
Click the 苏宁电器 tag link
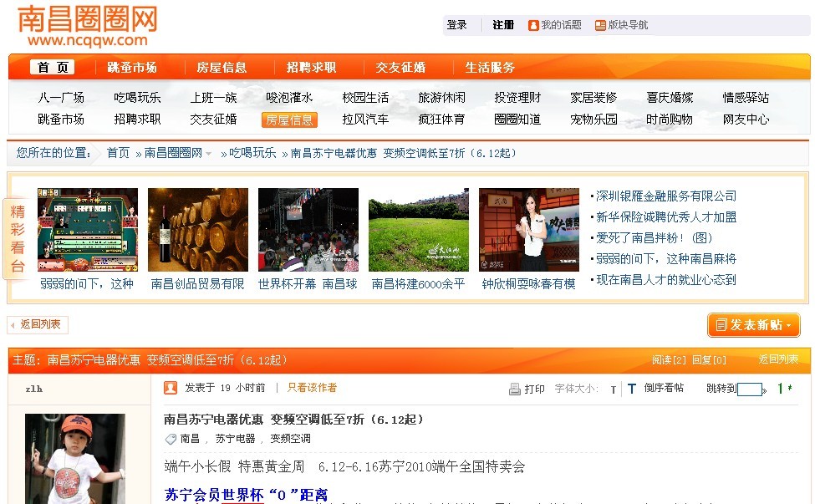pyautogui.click(x=235, y=439)
